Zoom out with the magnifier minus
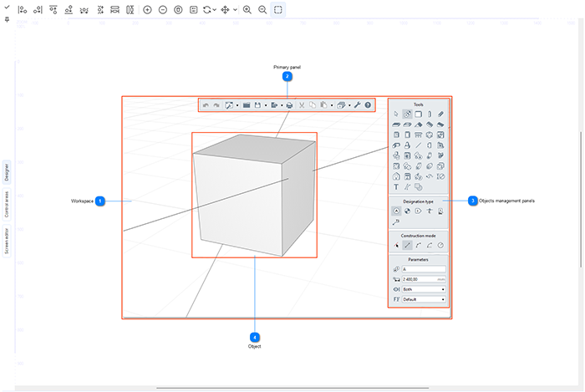 click(x=262, y=10)
